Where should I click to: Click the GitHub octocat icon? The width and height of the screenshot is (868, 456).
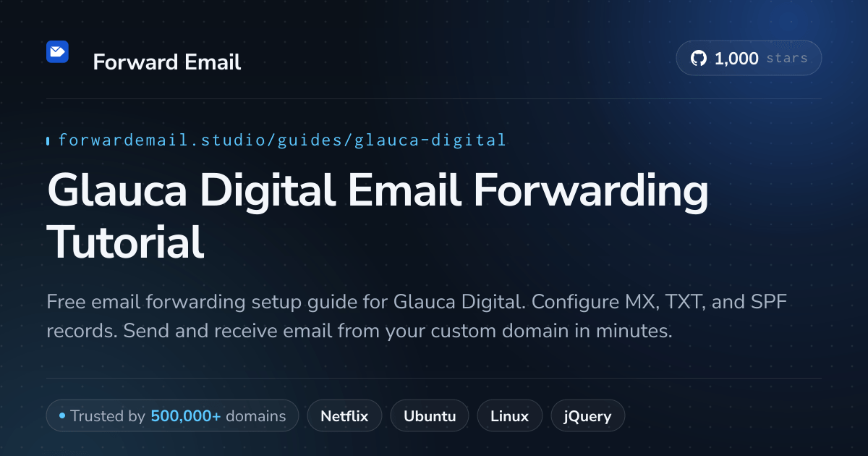[699, 59]
